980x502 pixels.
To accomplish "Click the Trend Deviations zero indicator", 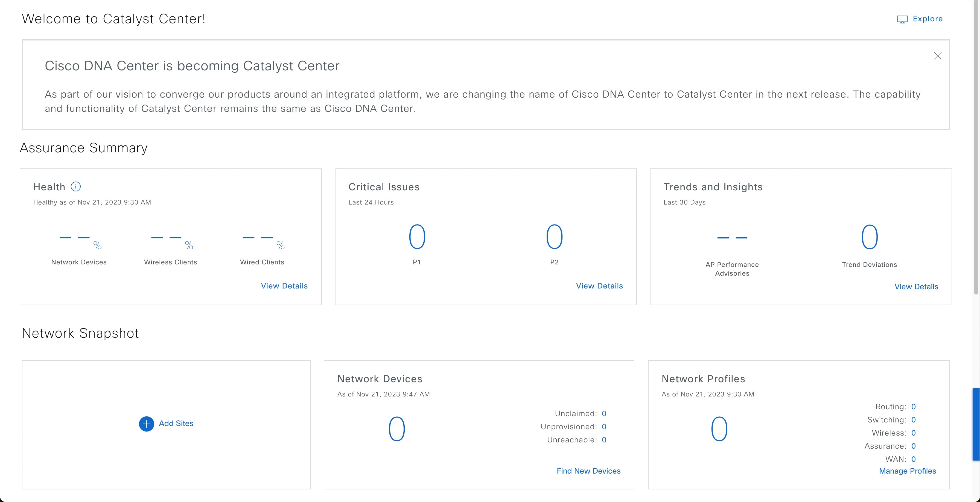I will point(869,237).
